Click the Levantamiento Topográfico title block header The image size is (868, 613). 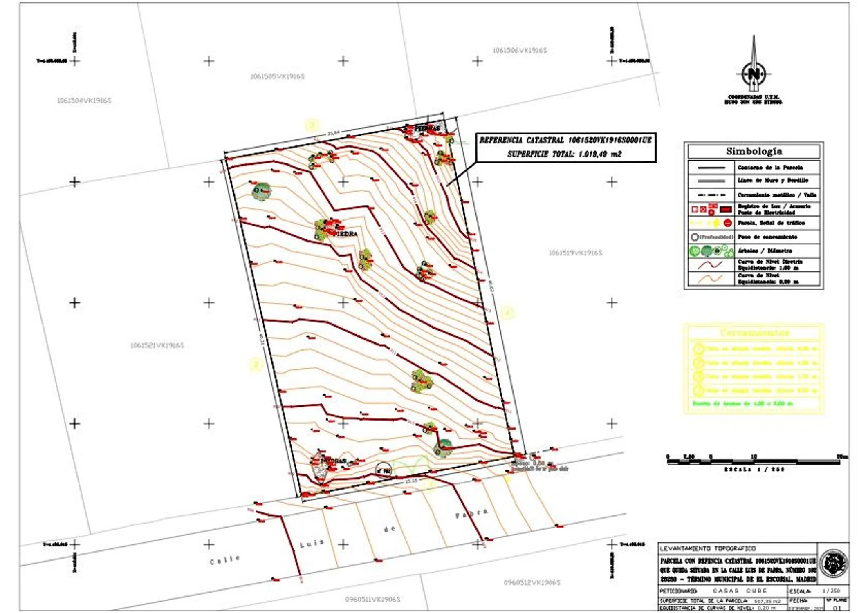708,548
